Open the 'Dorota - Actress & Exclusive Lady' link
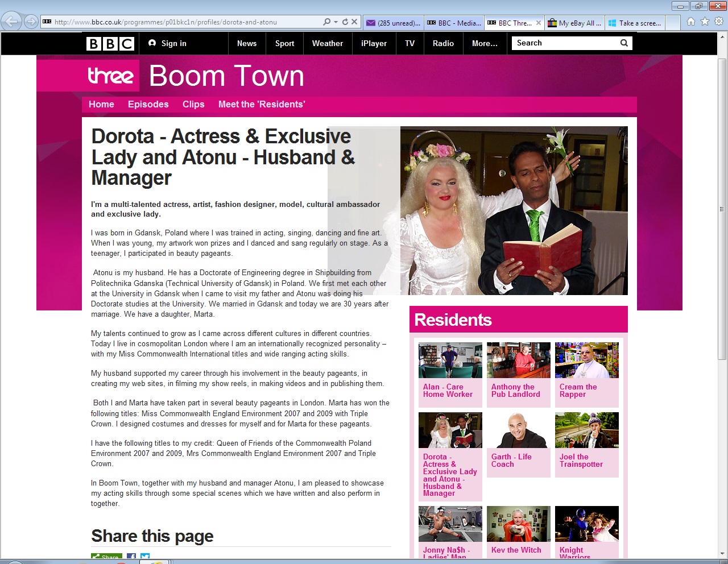The image size is (728, 564). click(450, 475)
